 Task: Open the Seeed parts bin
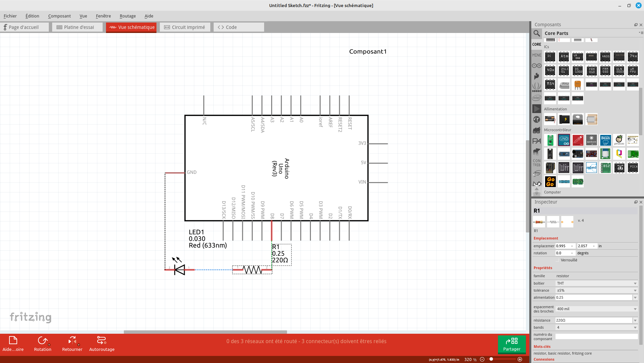pyautogui.click(x=537, y=87)
